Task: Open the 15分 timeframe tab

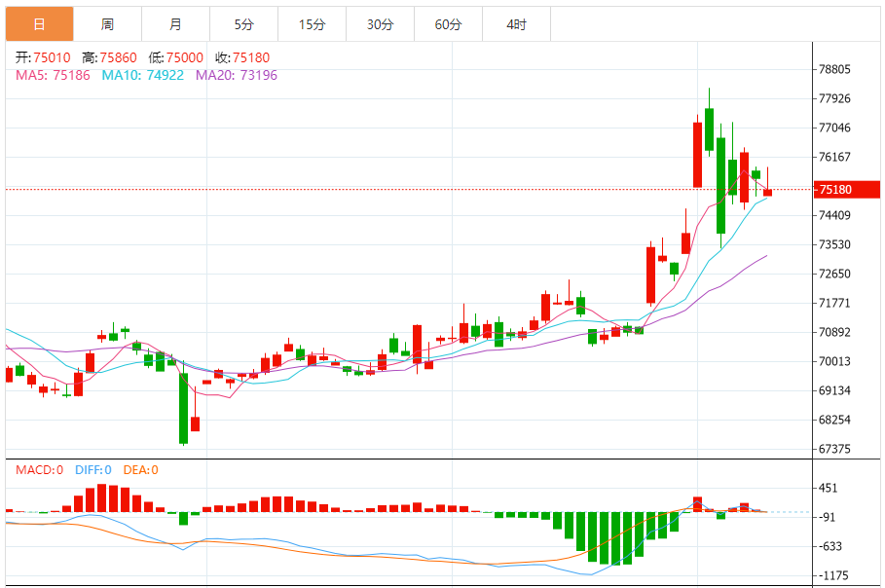Action: tap(313, 24)
